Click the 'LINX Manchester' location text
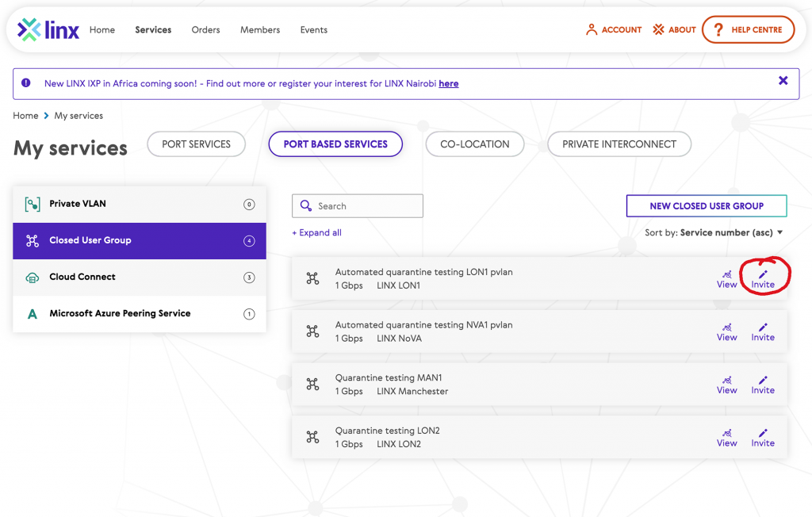Screen dimensions: 812x517 point(412,391)
